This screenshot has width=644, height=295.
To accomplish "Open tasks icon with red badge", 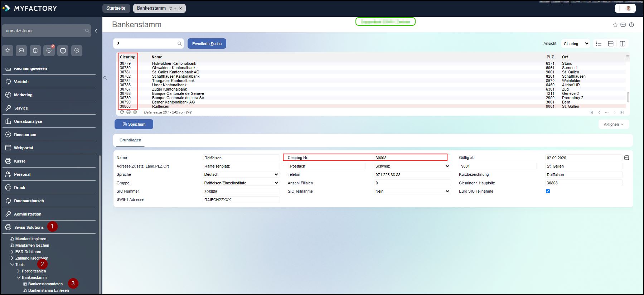I will [49, 50].
